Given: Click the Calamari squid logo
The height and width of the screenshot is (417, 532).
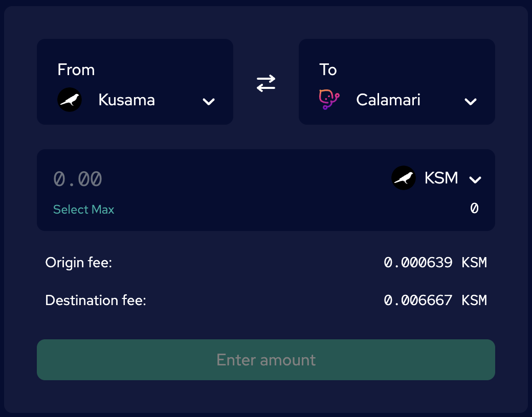Looking at the screenshot, I should coord(329,99).
